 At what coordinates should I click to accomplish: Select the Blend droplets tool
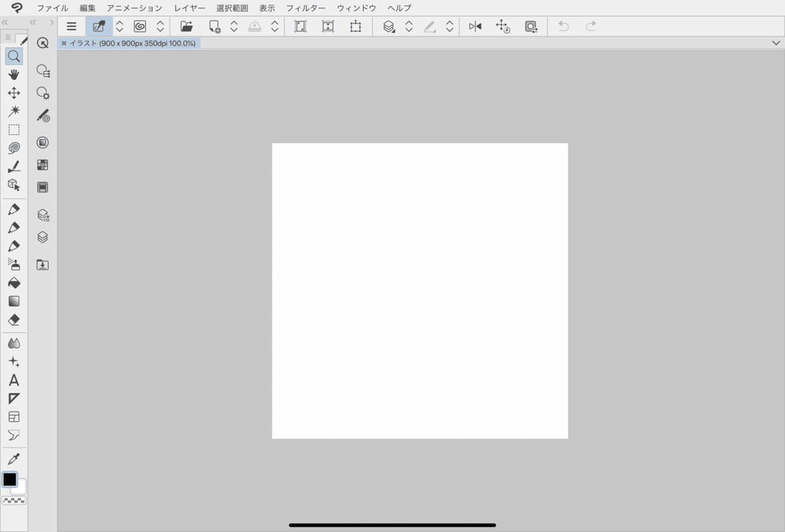click(14, 343)
